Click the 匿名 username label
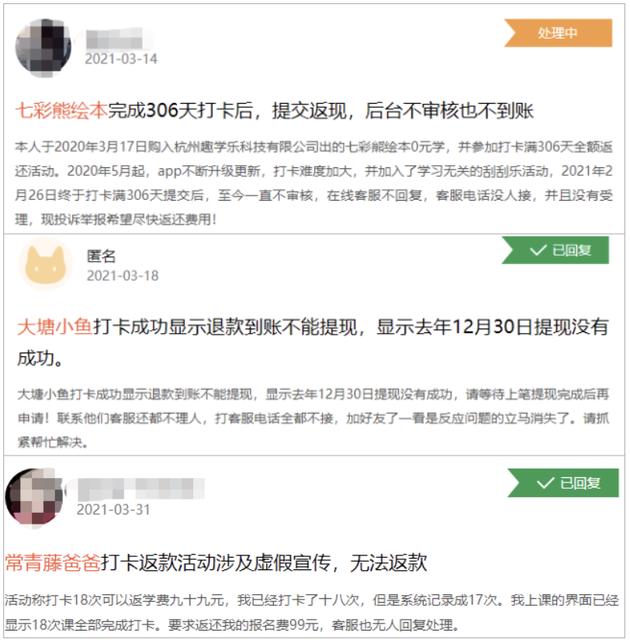630x643 pixels. (x=101, y=256)
